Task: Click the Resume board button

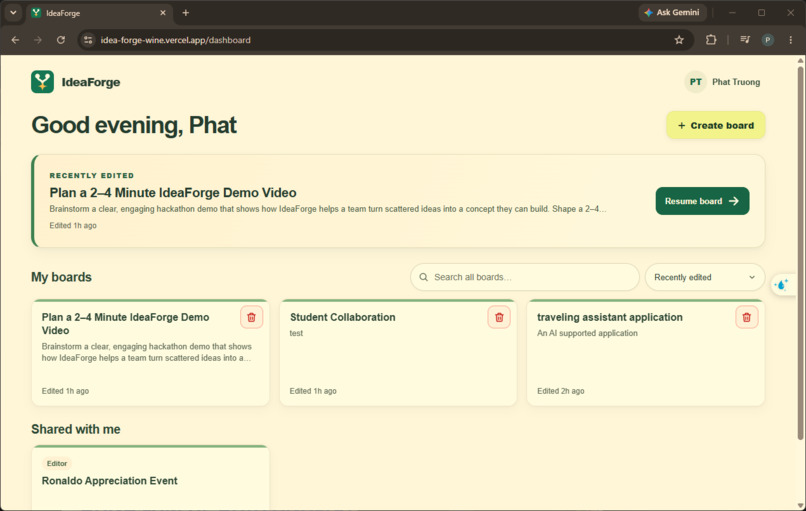Action: click(702, 201)
